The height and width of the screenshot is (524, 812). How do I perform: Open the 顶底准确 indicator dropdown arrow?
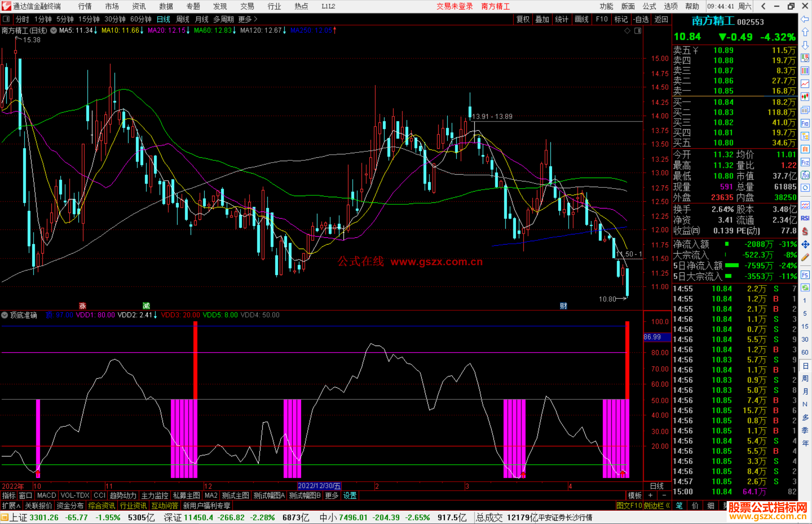click(x=5, y=315)
